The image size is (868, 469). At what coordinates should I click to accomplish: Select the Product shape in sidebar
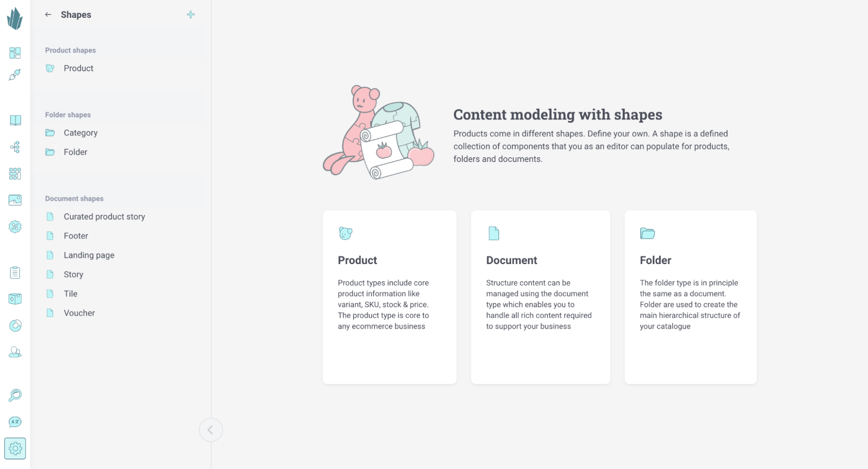pos(78,68)
